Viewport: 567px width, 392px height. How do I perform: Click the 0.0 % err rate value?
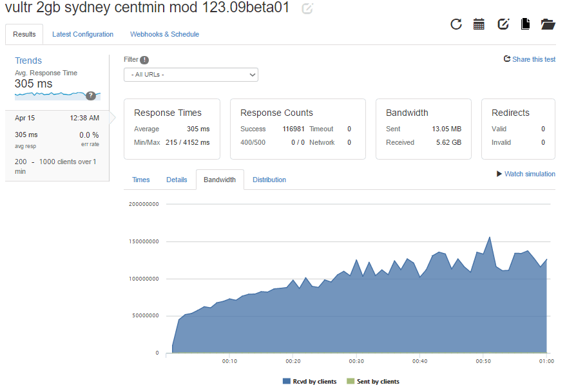pyautogui.click(x=89, y=135)
